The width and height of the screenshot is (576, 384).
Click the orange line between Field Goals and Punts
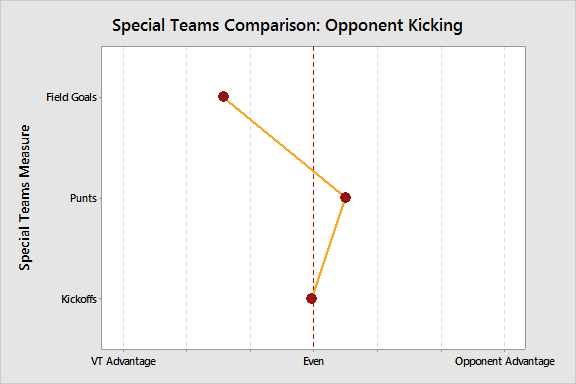tap(284, 147)
